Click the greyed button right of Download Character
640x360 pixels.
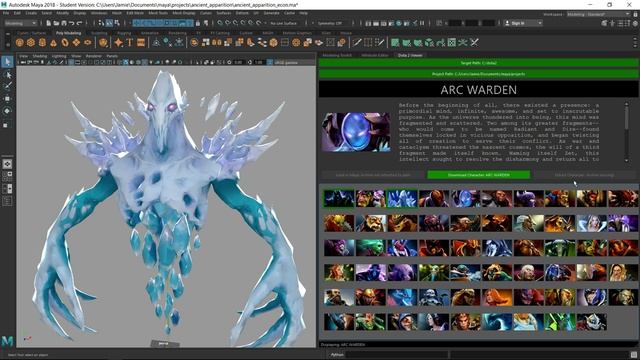coord(584,175)
